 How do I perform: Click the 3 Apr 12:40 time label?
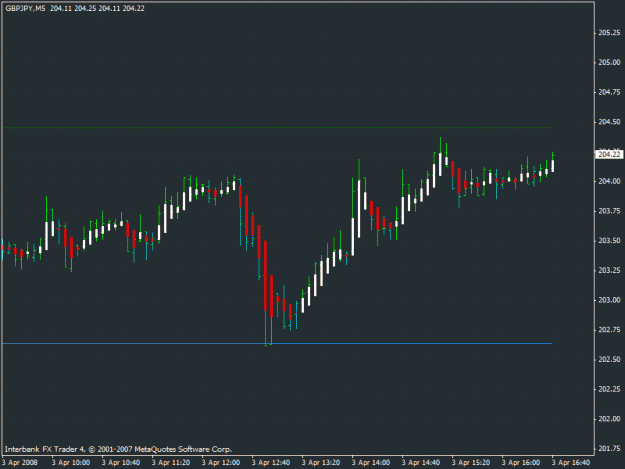271,463
